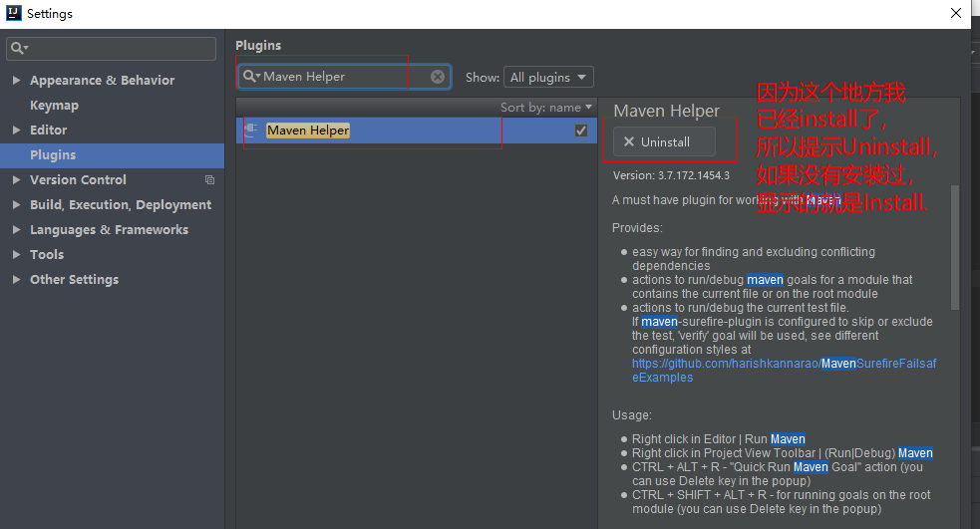Open the Show 'All plugins' dropdown
Viewport: 980px width, 529px height.
tap(548, 77)
